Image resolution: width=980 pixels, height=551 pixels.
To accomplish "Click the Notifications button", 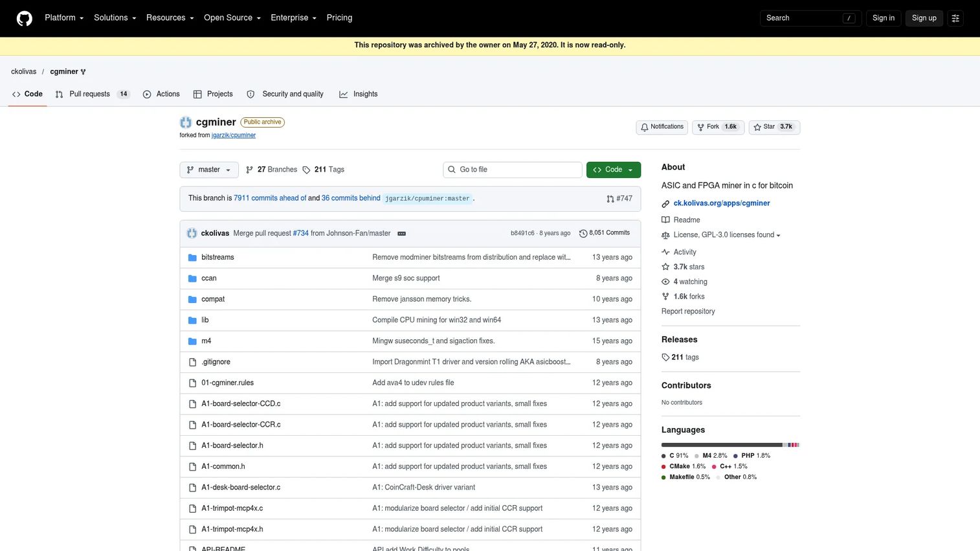I will [x=662, y=127].
